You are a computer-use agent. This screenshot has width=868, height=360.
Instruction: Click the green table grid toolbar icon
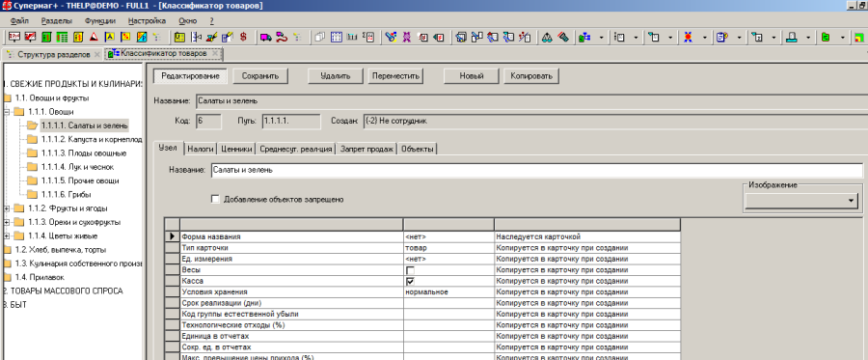click(62, 37)
